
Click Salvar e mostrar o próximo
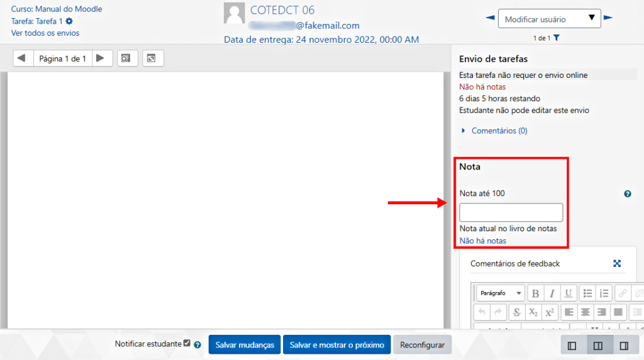coord(337,345)
